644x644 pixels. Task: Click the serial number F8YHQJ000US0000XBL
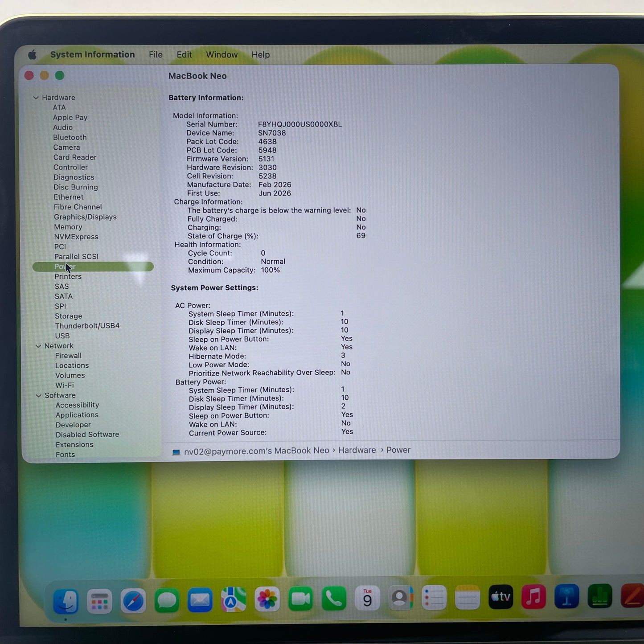tap(300, 124)
